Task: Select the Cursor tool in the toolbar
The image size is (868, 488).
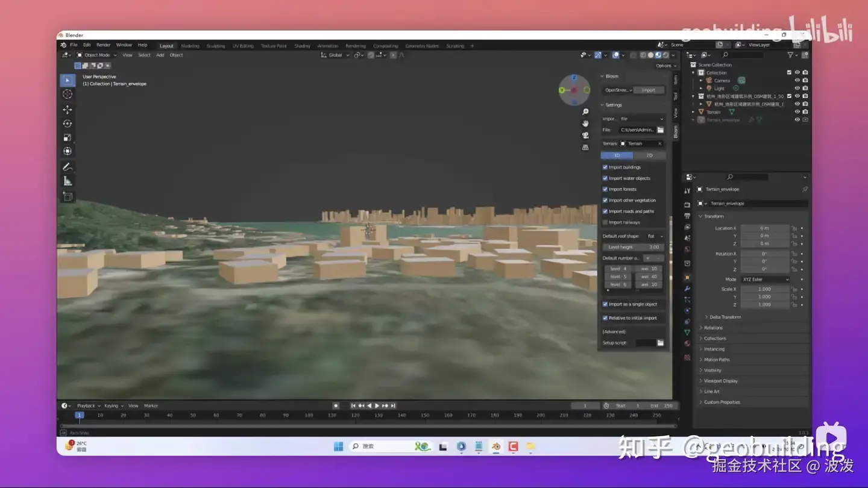Action: (68, 94)
